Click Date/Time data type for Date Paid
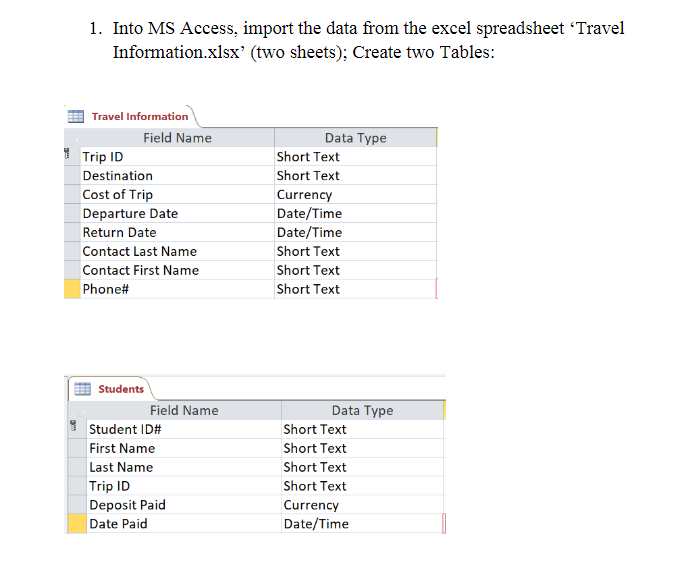Image resolution: width=685 pixels, height=581 pixels. click(363, 523)
